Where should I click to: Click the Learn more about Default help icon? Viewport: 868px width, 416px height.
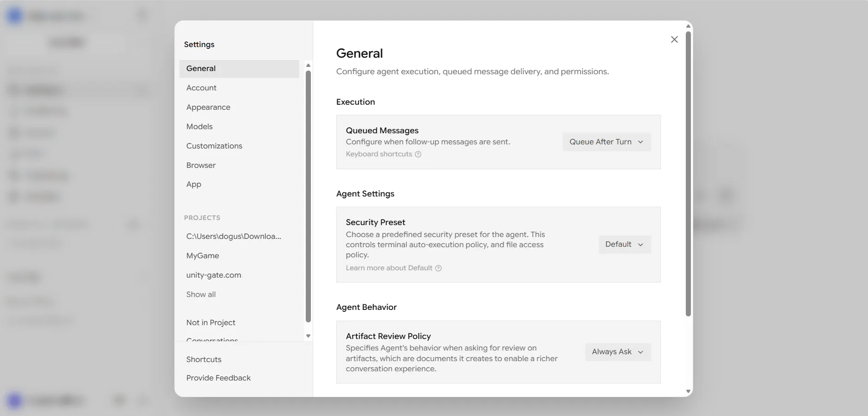tap(439, 268)
